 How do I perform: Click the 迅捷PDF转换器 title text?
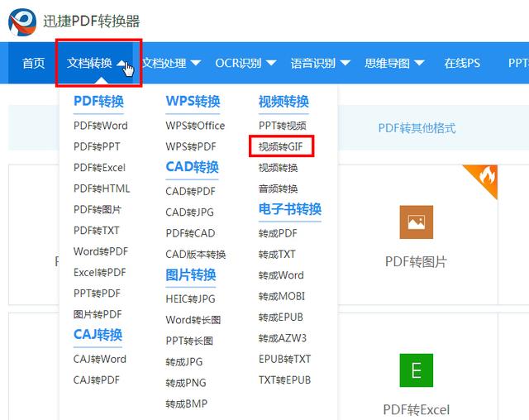click(92, 21)
